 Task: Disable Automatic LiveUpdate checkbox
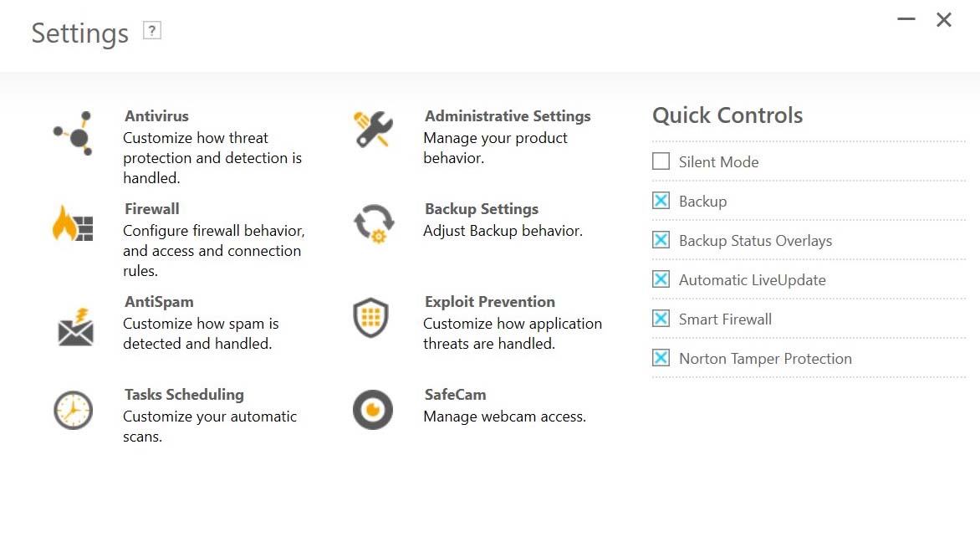tap(661, 279)
